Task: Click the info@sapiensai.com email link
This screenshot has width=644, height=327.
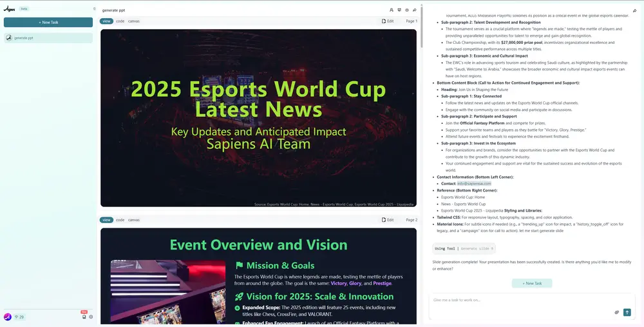Action: pos(474,184)
